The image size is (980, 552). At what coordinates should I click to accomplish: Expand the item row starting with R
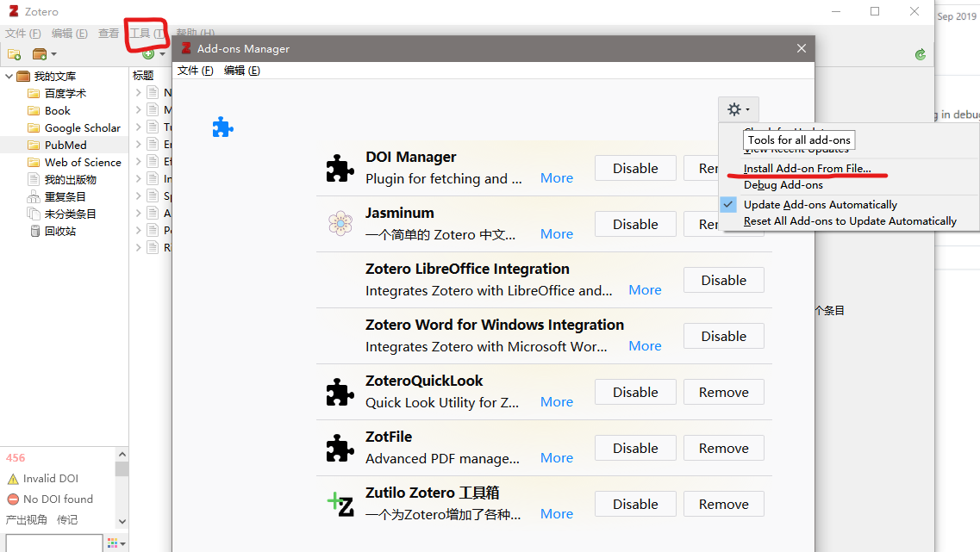click(x=138, y=247)
